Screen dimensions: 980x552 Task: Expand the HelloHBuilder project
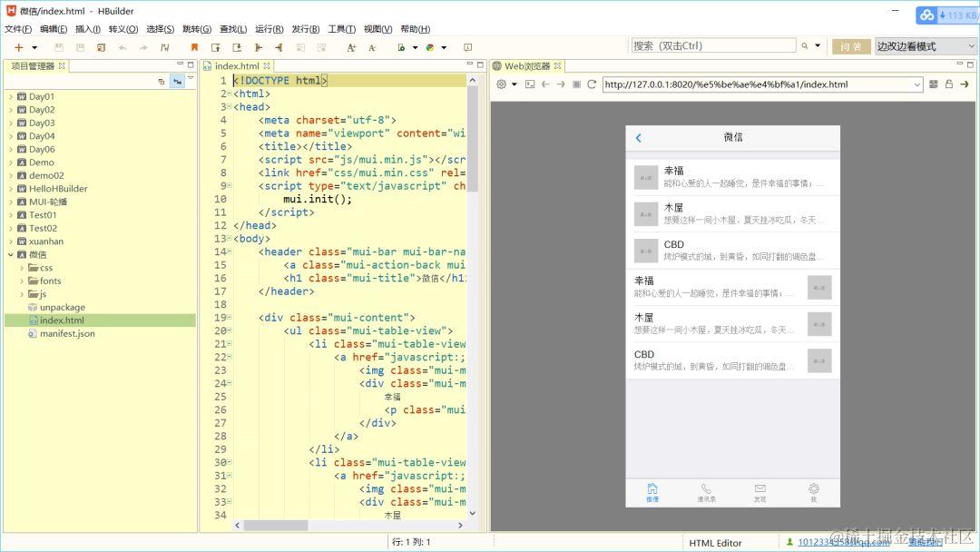point(11,189)
